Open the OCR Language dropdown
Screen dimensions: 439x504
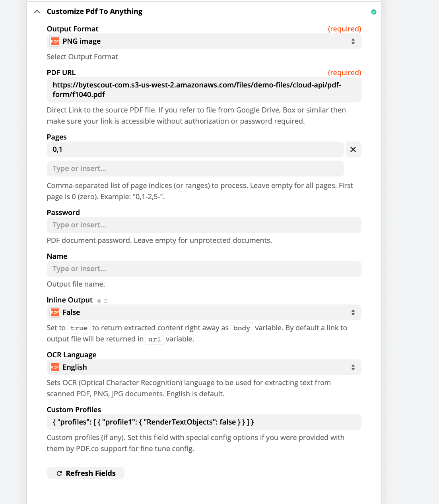204,367
